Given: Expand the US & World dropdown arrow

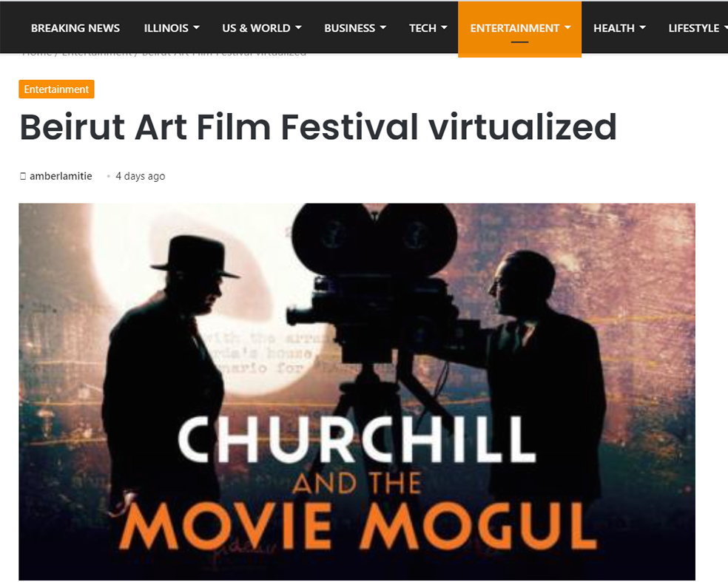Looking at the screenshot, I should (x=298, y=28).
